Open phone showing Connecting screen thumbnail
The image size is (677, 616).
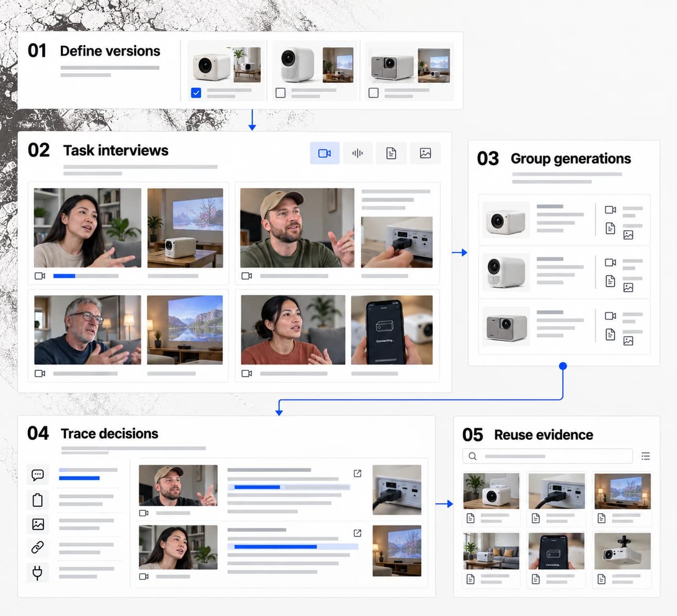(x=392, y=330)
